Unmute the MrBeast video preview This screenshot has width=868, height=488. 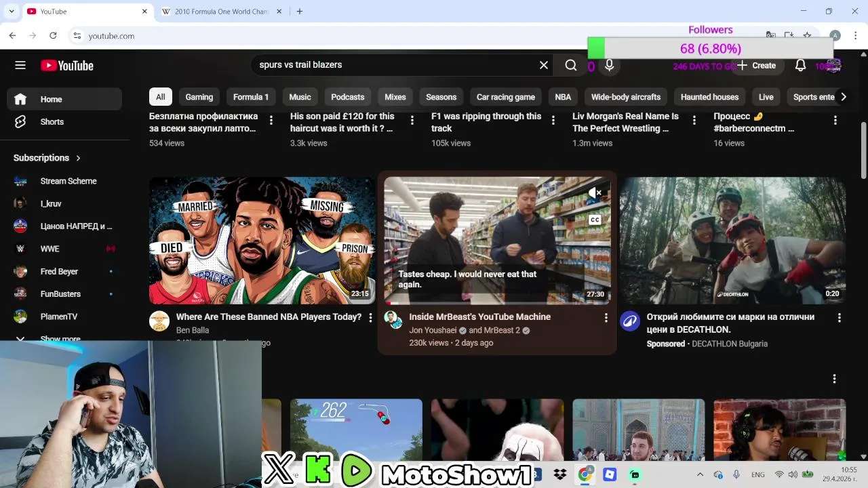[x=595, y=193]
